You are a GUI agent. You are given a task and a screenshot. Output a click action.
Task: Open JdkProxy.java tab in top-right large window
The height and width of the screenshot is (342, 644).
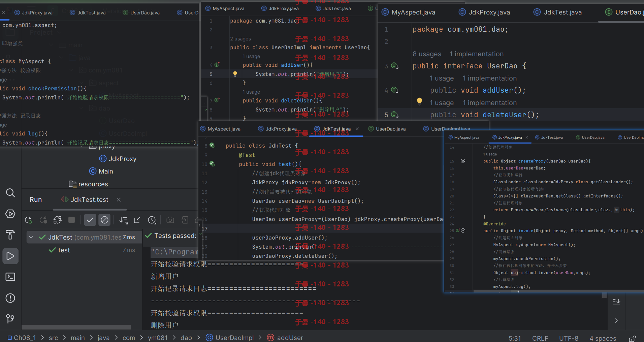coord(484,12)
